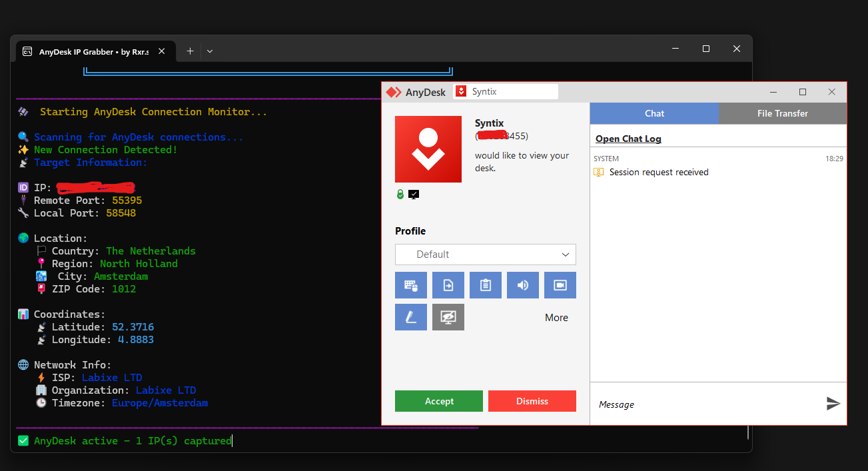Toggle clipboard access permission
Screen dimensions: 868x471
click(x=486, y=285)
